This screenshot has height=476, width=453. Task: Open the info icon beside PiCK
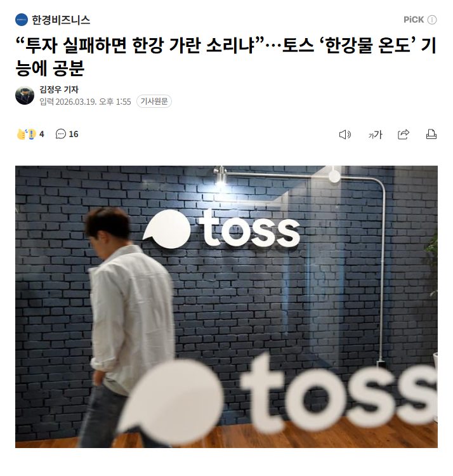[x=432, y=20]
